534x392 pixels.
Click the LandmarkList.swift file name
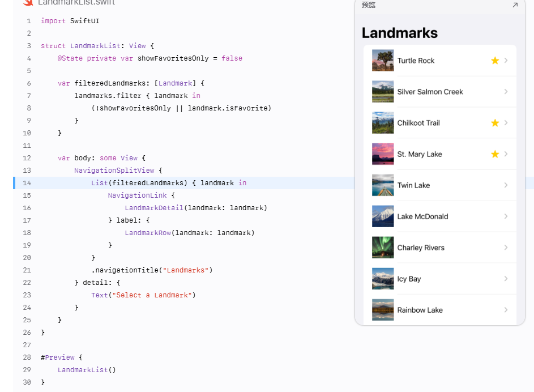(x=76, y=3)
